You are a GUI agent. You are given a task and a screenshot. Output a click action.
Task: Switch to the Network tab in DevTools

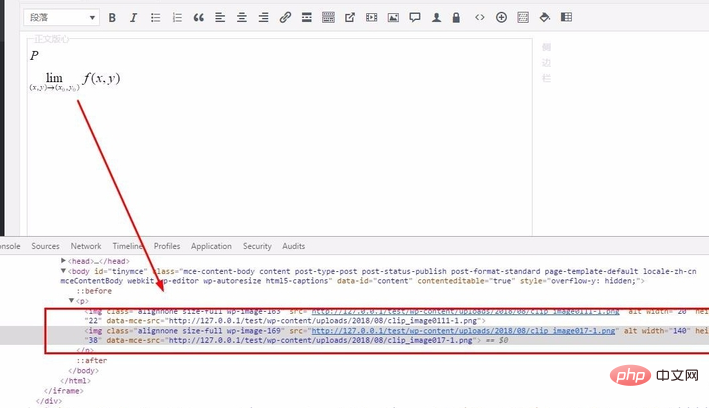85,246
